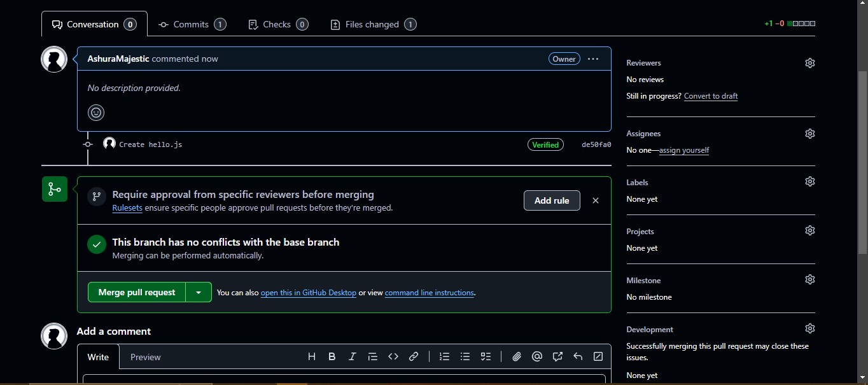This screenshot has height=385, width=868.
Task: Switch to Preview tab in comment editor
Action: 146,357
